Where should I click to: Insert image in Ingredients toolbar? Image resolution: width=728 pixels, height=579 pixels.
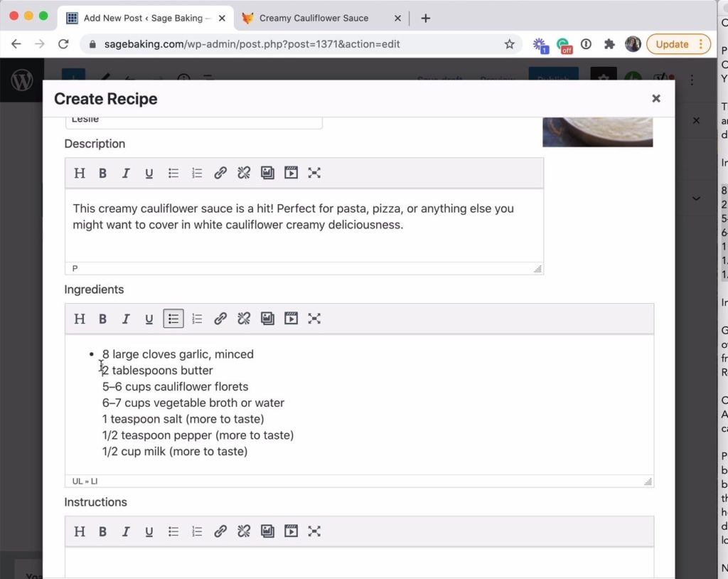[x=267, y=319]
